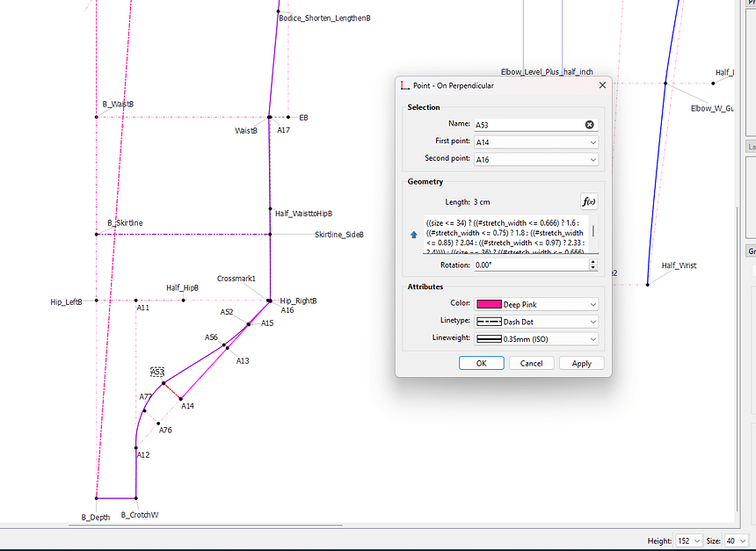
Task: Close the Point - On Perpendicular dialog
Action: click(602, 85)
